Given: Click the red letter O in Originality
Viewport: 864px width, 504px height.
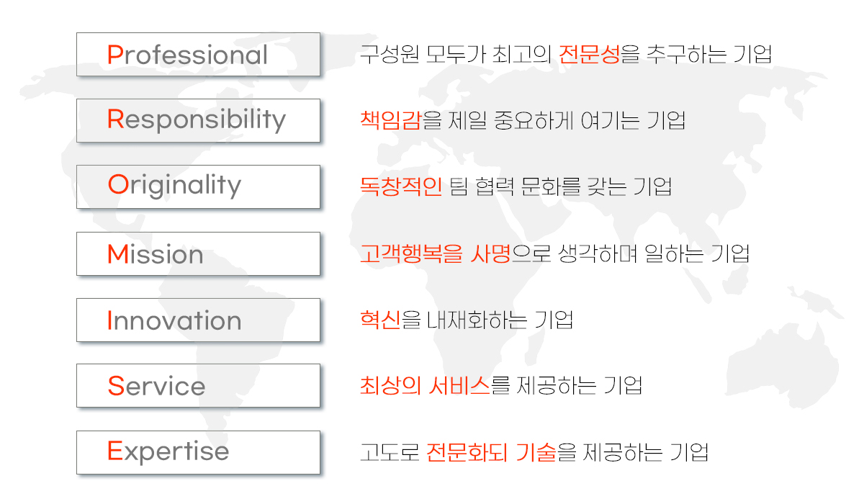Looking at the screenshot, I should (117, 185).
